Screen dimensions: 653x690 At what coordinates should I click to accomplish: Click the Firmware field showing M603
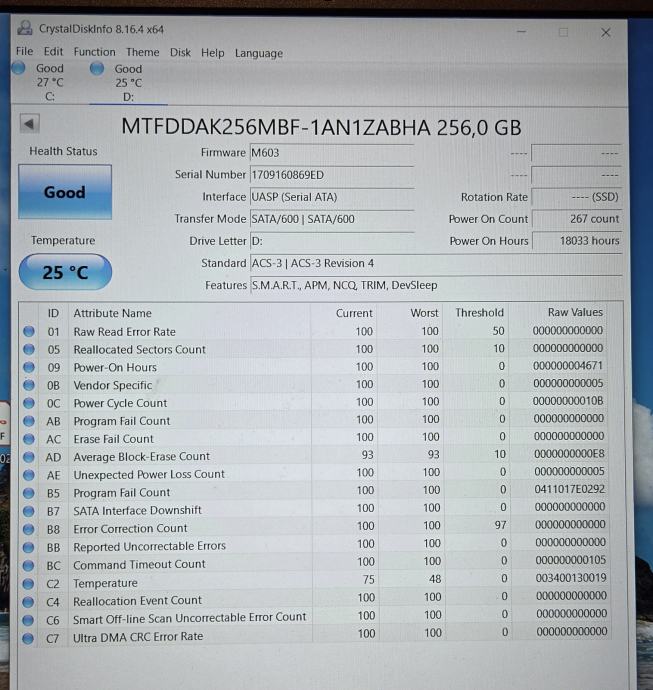click(x=332, y=153)
